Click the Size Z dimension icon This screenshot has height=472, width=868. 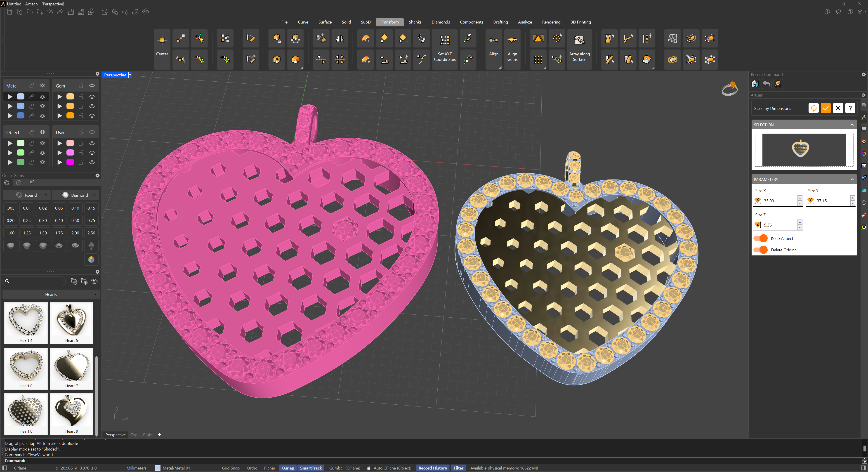click(x=758, y=225)
